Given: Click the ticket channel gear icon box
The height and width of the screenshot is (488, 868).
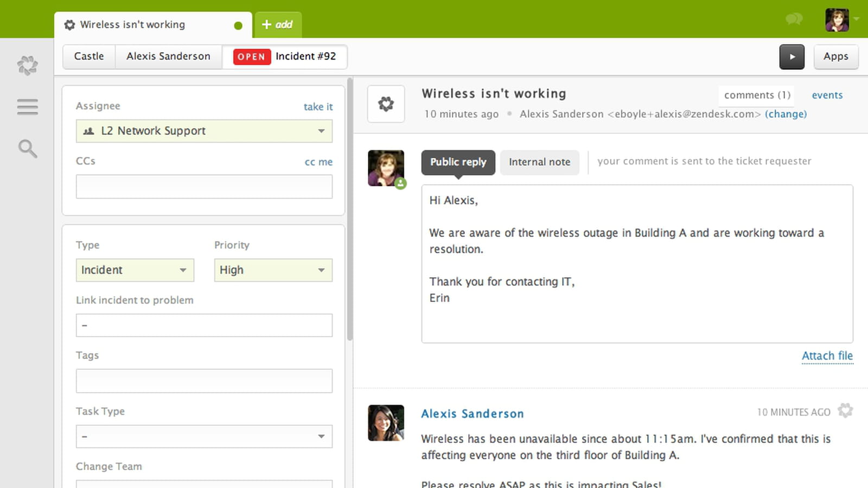Looking at the screenshot, I should pos(386,104).
